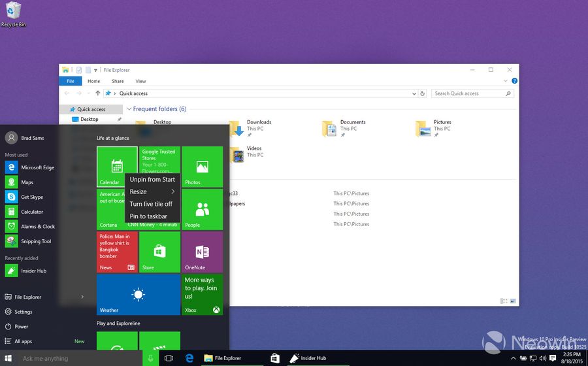
Task: Open the Resize submenu
Action: [x=152, y=191]
